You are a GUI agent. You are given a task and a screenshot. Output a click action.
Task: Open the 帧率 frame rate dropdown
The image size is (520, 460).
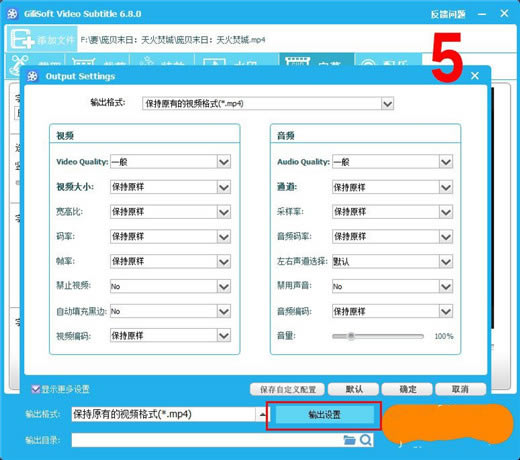coord(224,261)
